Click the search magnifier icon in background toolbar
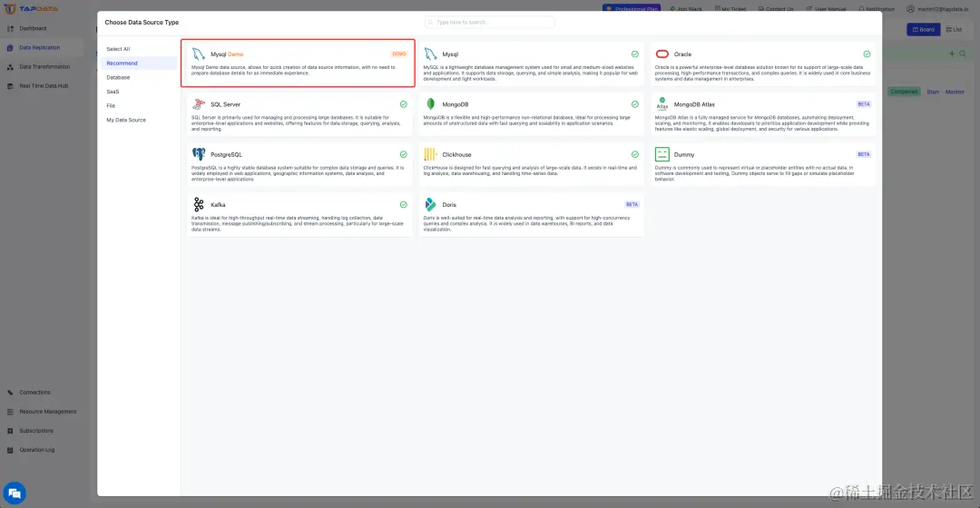980x508 pixels. (963, 54)
